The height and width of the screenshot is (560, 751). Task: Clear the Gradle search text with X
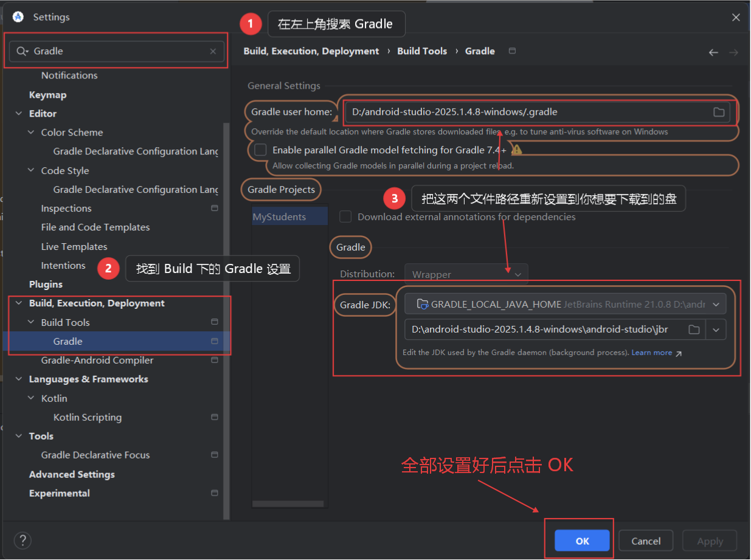(x=213, y=51)
